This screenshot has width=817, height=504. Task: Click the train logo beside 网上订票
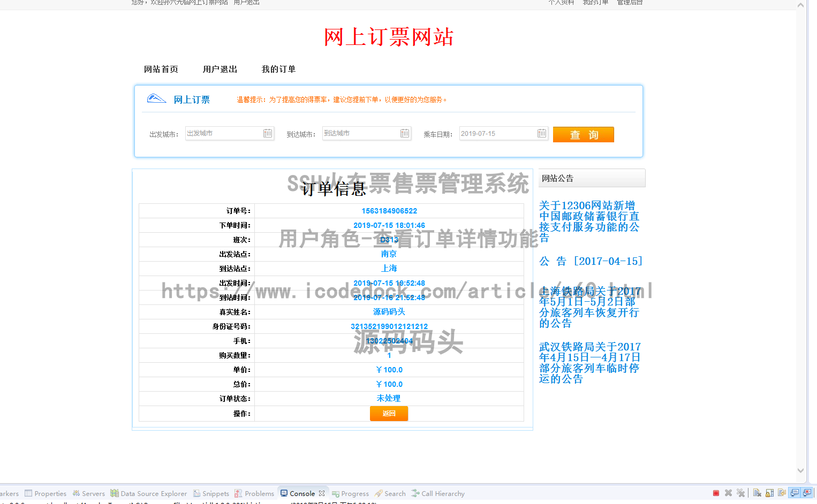(x=156, y=99)
